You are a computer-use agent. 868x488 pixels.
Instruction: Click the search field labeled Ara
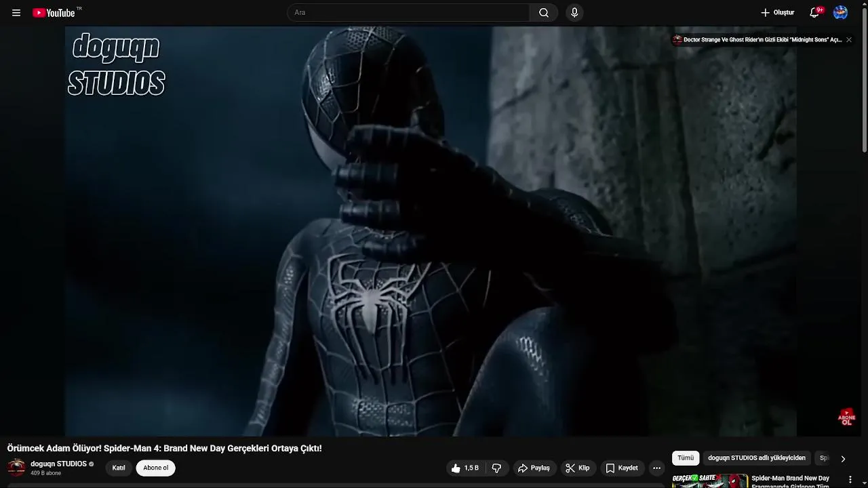coord(408,13)
